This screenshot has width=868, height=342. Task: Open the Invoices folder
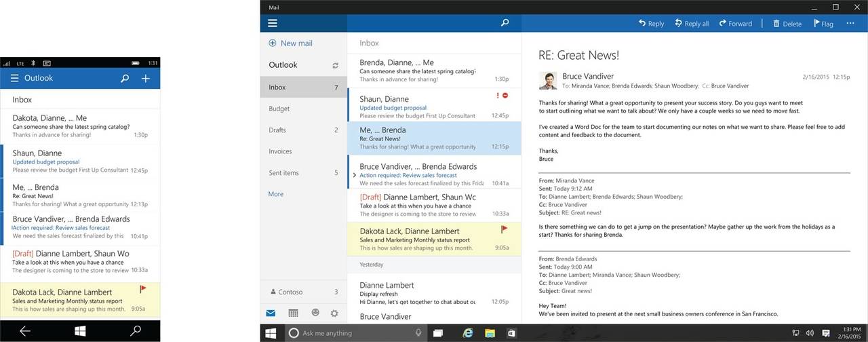click(x=303, y=151)
